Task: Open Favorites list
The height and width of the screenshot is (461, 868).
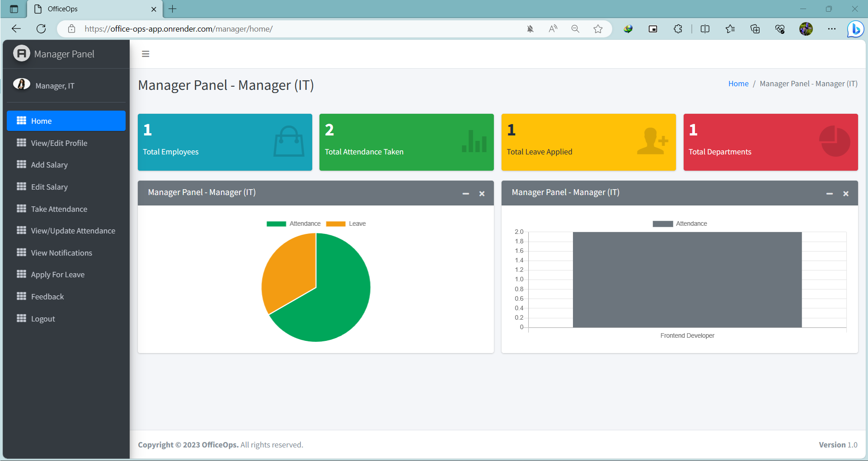Action: [x=730, y=29]
